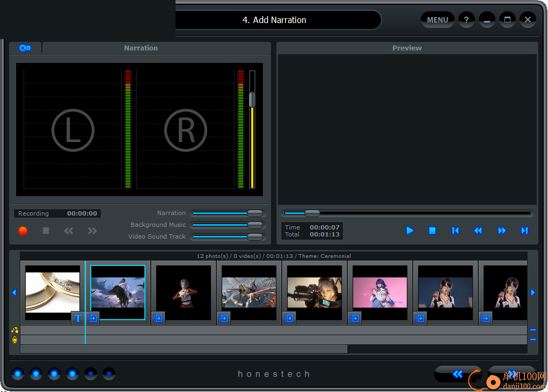Start recording narration with the red button
The image size is (548, 392).
(23, 231)
